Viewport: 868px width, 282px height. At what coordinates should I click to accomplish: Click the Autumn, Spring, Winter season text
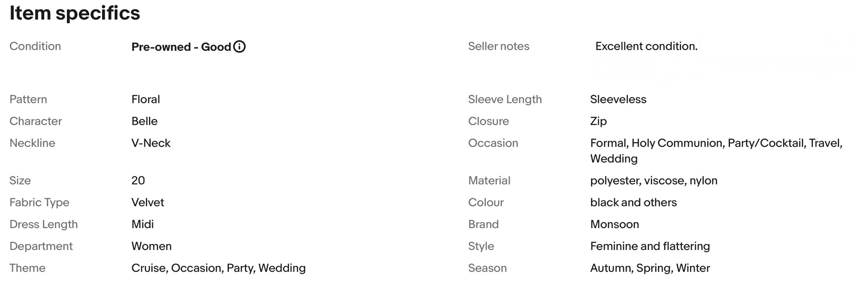[x=650, y=268]
